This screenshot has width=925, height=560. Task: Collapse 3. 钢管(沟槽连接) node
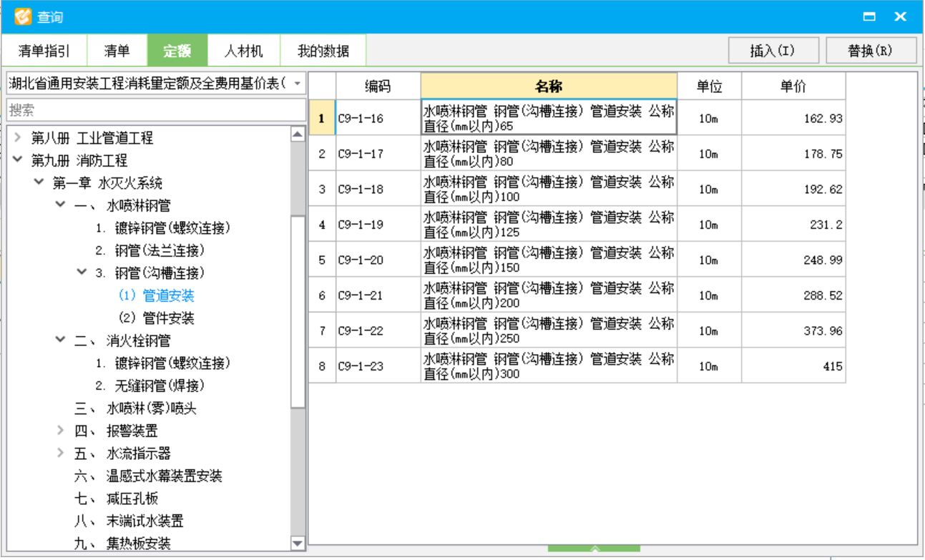click(x=82, y=272)
